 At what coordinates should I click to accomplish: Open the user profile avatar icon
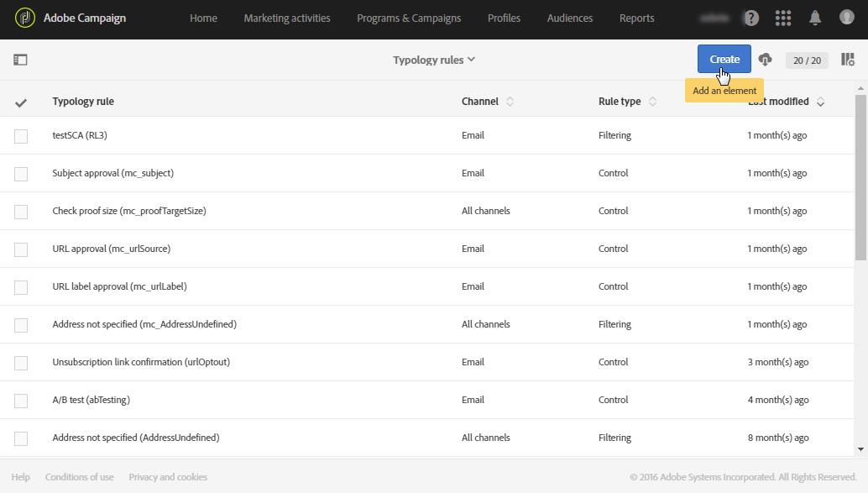pyautogui.click(x=846, y=18)
